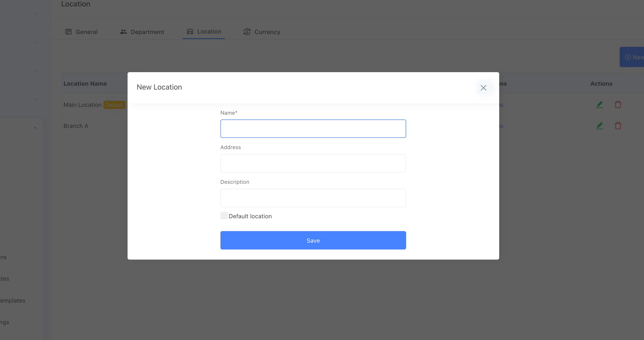Click the Department people icon
The width and height of the screenshot is (644, 340).
[123, 32]
